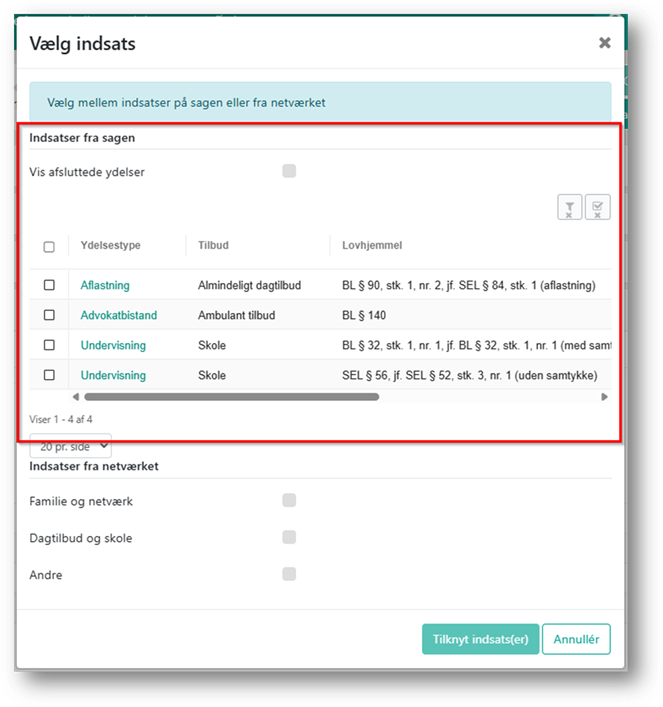The image size is (663, 707).
Task: Check the Advokatbistand row checkbox
Action: [49, 315]
